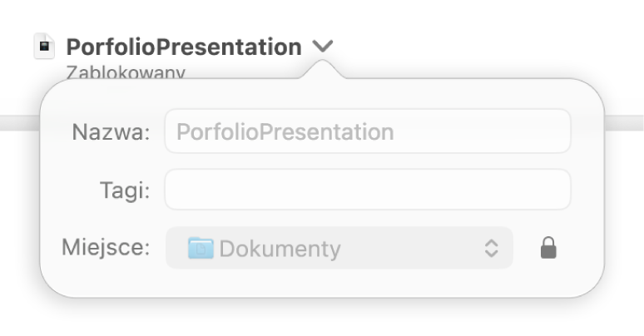Focus the Nazwa text field
The height and width of the screenshot is (336, 644).
pyautogui.click(x=368, y=131)
